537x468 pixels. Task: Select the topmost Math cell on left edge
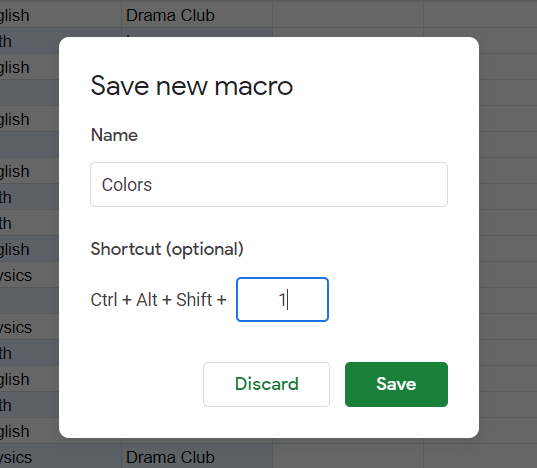pyautogui.click(x=29, y=41)
